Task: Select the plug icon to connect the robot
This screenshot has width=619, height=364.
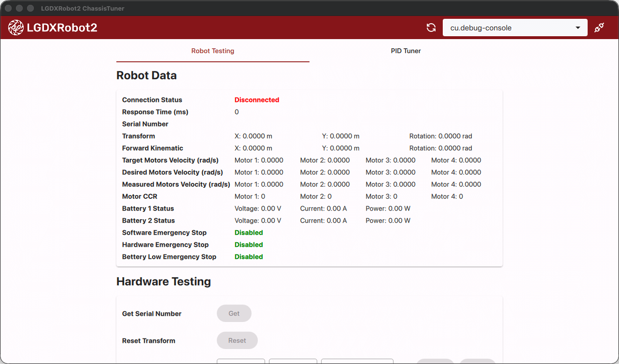Action: pyautogui.click(x=599, y=28)
